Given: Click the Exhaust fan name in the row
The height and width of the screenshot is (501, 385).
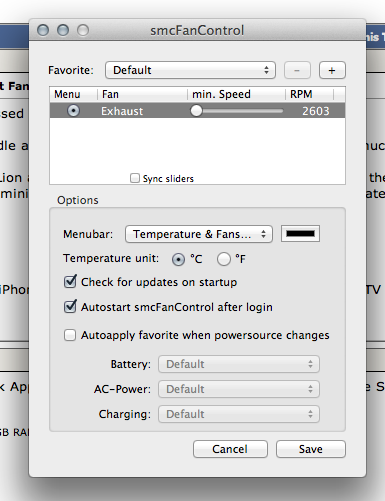Looking at the screenshot, I should 122,111.
